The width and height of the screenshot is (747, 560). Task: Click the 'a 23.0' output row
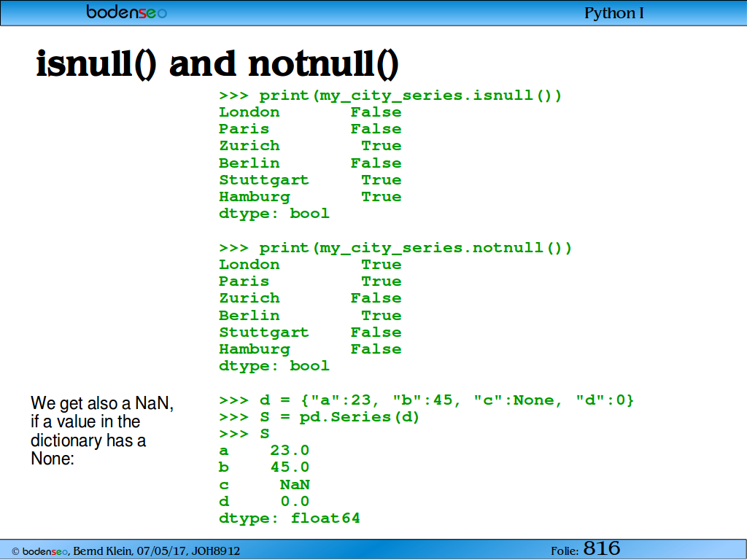[264, 451]
